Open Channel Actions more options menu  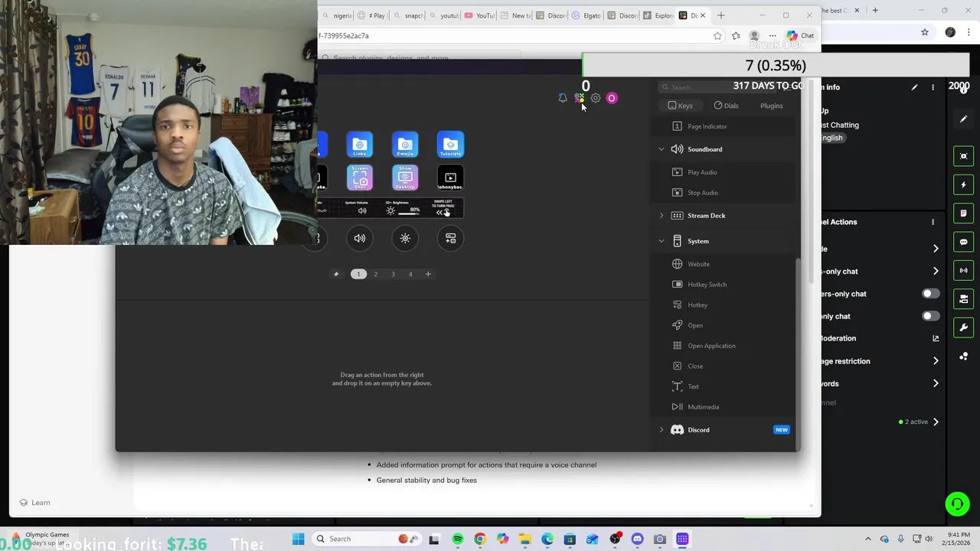933,222
